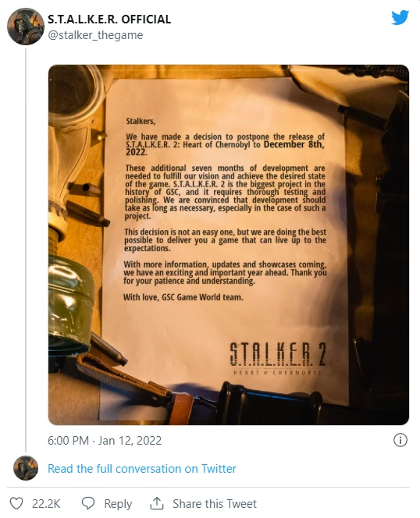
Task: Click the small avatar beside conversation link
Action: point(26,468)
